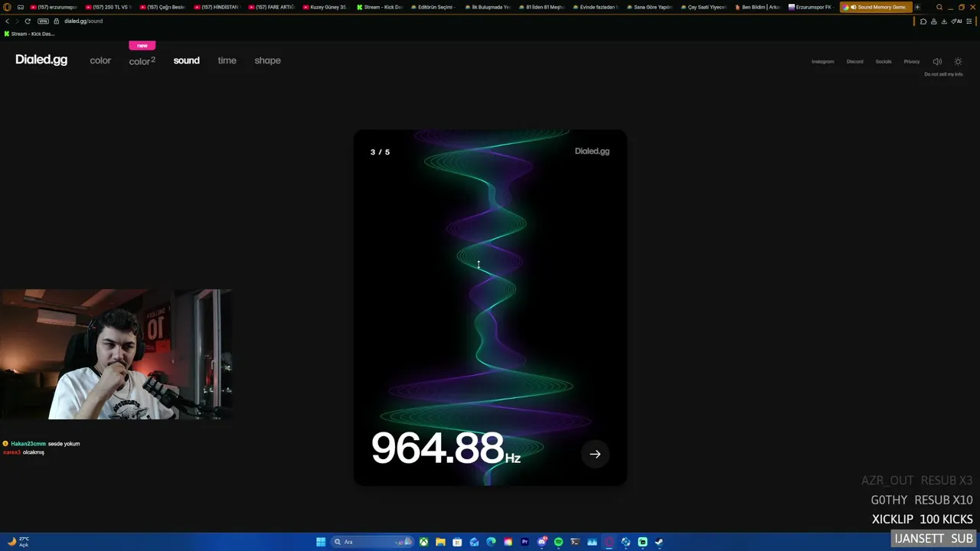Screen dimensions: 980x551
Task: Open the weather widget on the taskbar
Action: coord(18,542)
